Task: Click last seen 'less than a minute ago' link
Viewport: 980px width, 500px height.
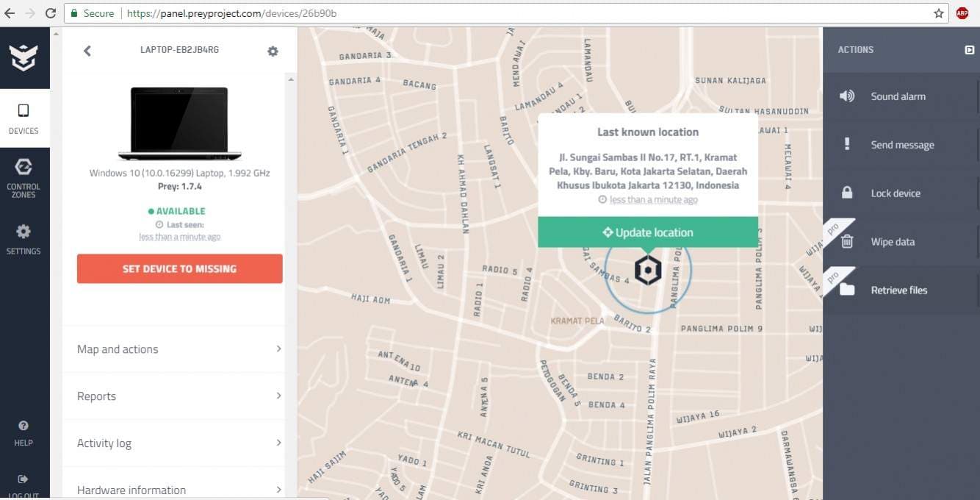Action: 180,237
